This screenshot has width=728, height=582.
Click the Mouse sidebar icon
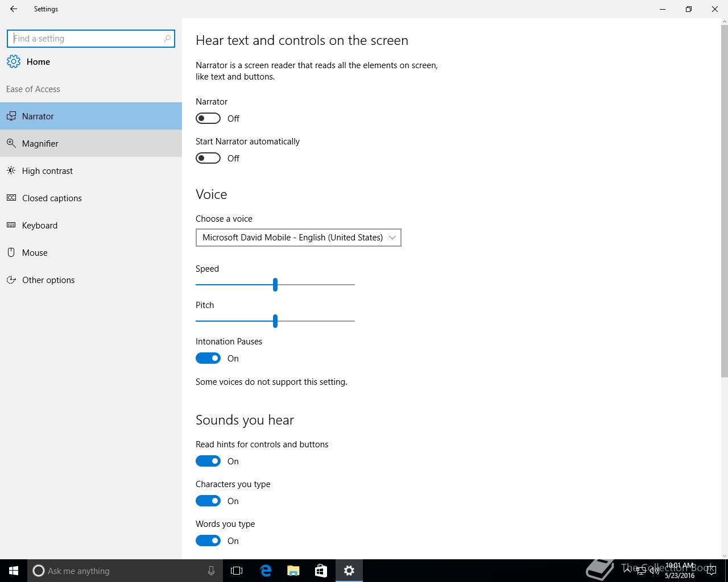[x=11, y=252]
